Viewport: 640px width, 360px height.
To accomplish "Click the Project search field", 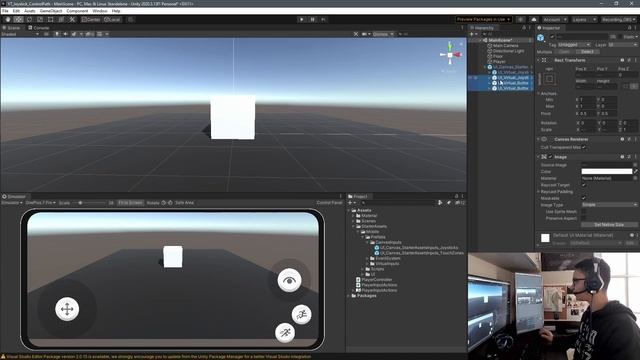I will pos(398,203).
